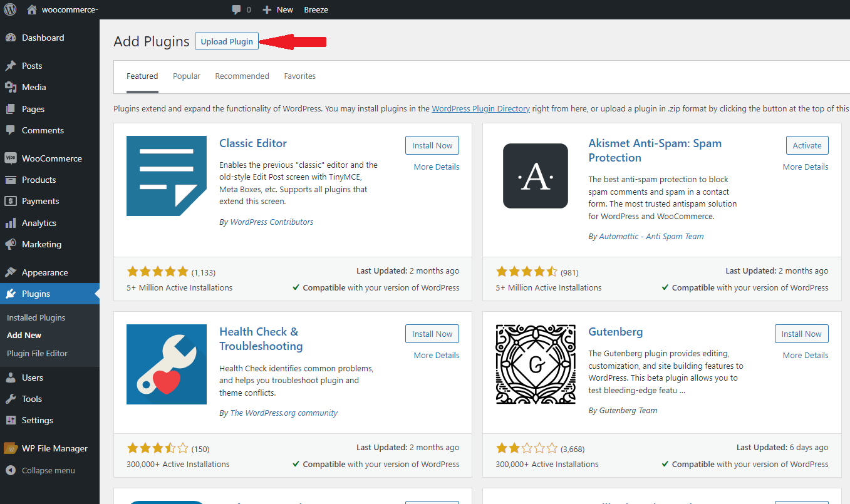
Task: Click the Plugins plug icon
Action: coord(11,294)
